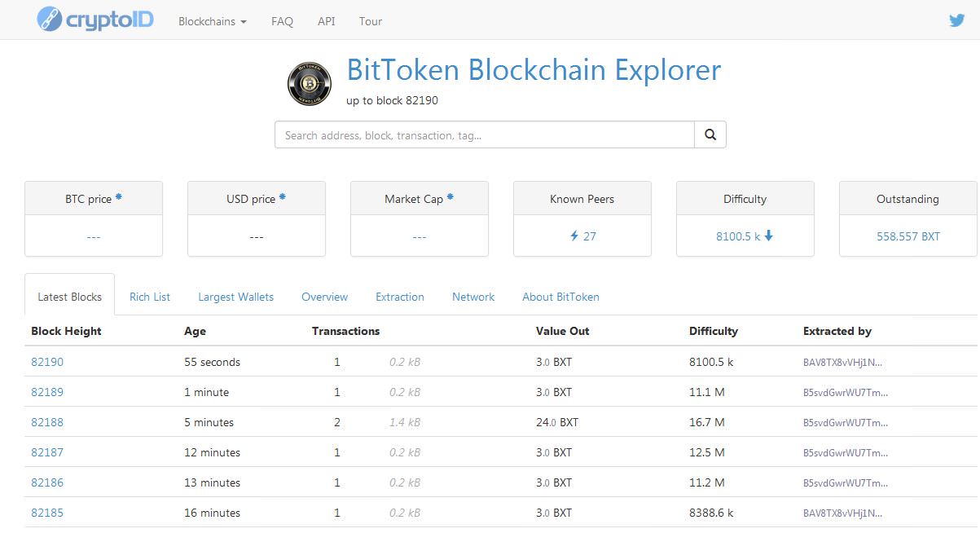Open block 82188 link
This screenshot has width=980, height=533.
pyautogui.click(x=47, y=422)
